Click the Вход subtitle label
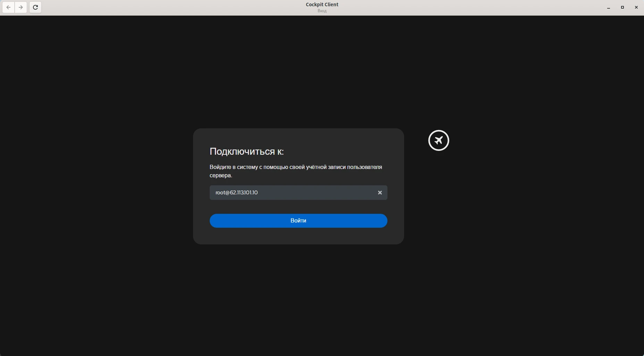The image size is (644, 356). (x=322, y=11)
